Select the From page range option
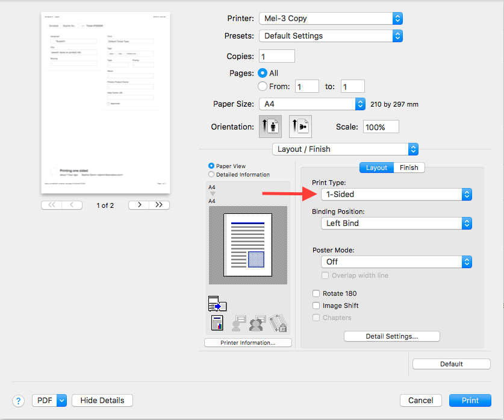504x420 pixels. (263, 86)
